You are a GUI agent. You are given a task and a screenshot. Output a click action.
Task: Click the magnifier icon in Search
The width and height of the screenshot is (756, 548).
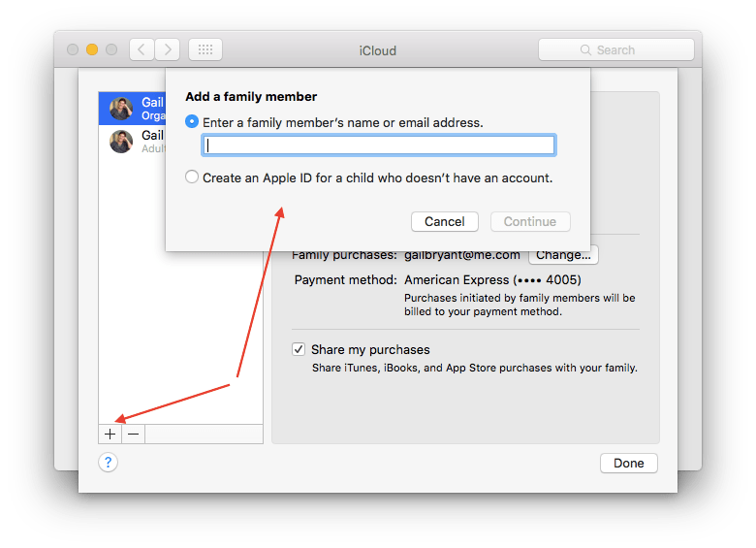(585, 50)
